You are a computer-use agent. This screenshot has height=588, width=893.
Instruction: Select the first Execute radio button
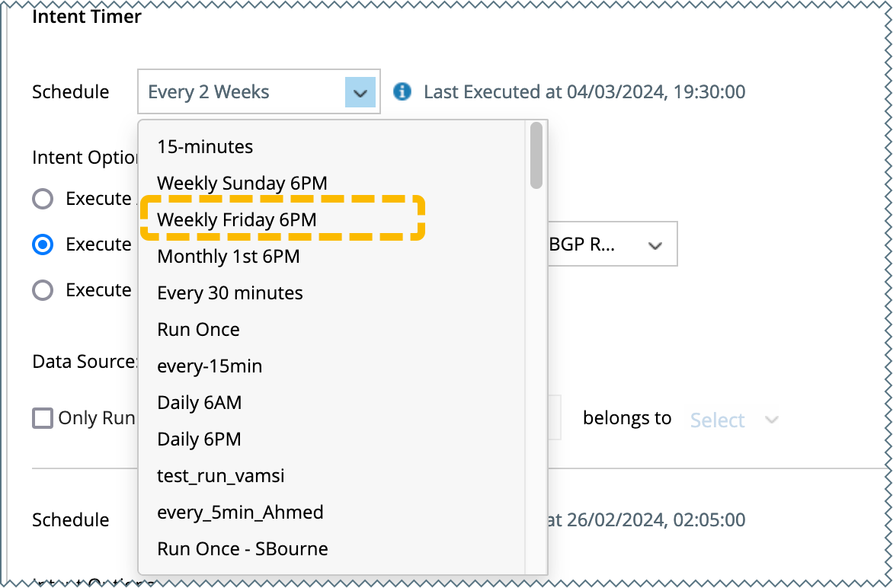[x=43, y=199]
